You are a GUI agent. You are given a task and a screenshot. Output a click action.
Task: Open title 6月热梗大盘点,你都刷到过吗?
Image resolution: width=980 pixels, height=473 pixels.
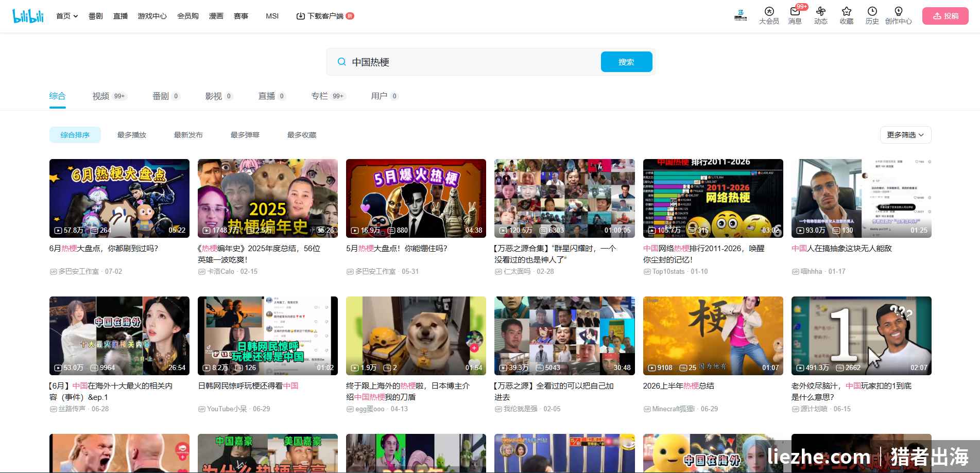(104, 248)
